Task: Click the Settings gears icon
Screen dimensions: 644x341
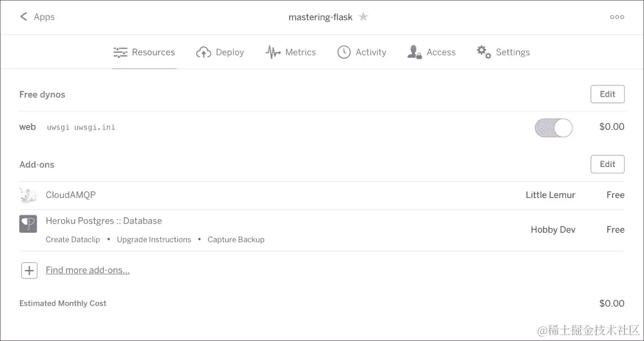Action: click(484, 52)
